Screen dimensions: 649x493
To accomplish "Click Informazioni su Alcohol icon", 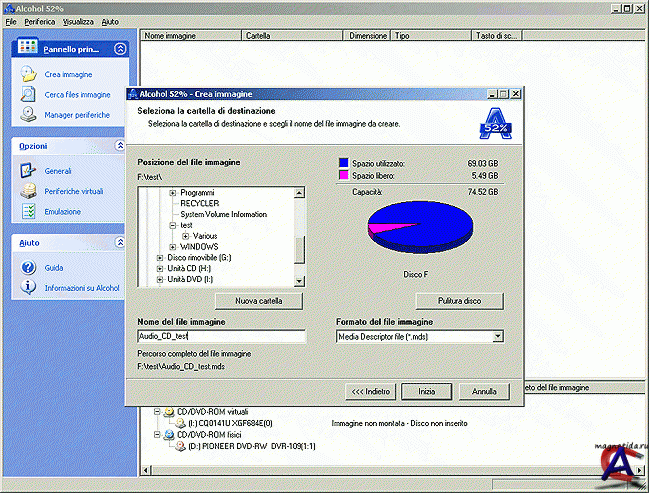I will 27,288.
